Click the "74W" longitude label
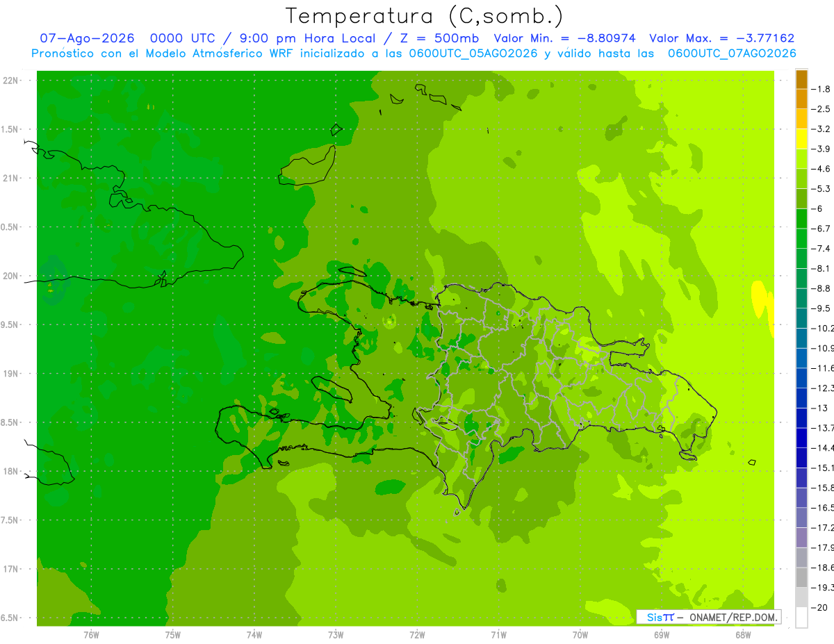This screenshot has width=834, height=644. [x=254, y=634]
